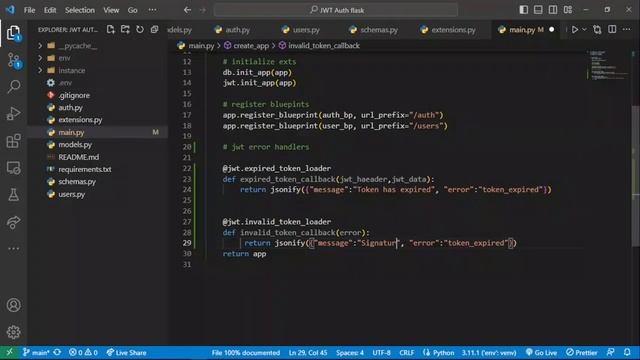This screenshot has height=360, width=640.
Task: Open the Selection menu
Action: [x=80, y=10]
